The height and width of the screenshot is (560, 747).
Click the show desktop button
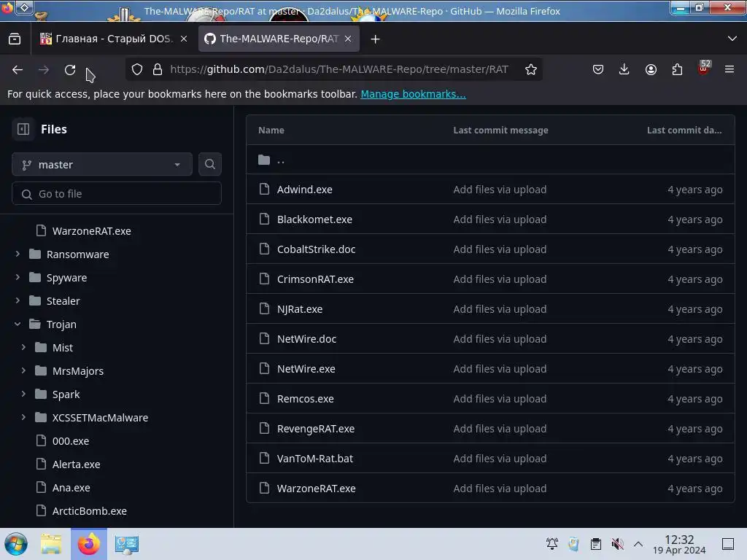coord(728,544)
